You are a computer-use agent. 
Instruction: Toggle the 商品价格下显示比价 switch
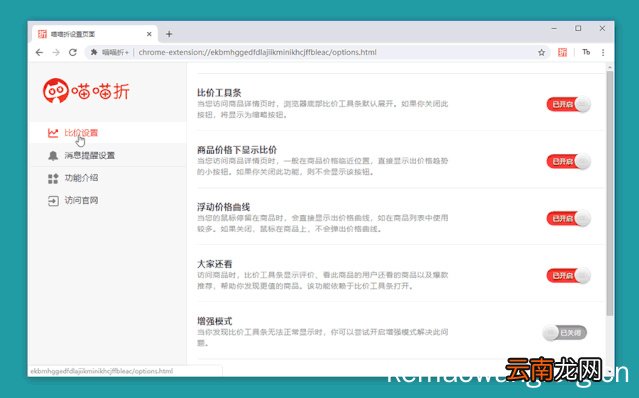coord(568,161)
